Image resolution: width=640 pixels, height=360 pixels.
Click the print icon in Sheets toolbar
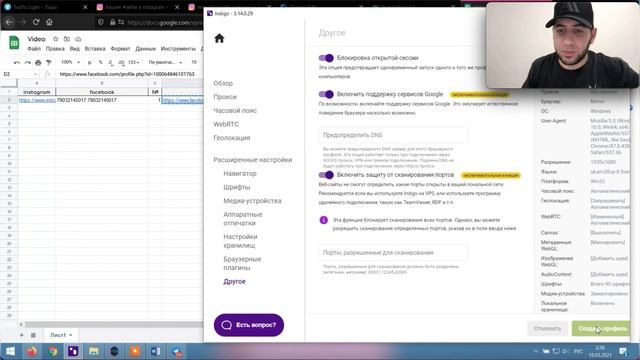(x=38, y=62)
